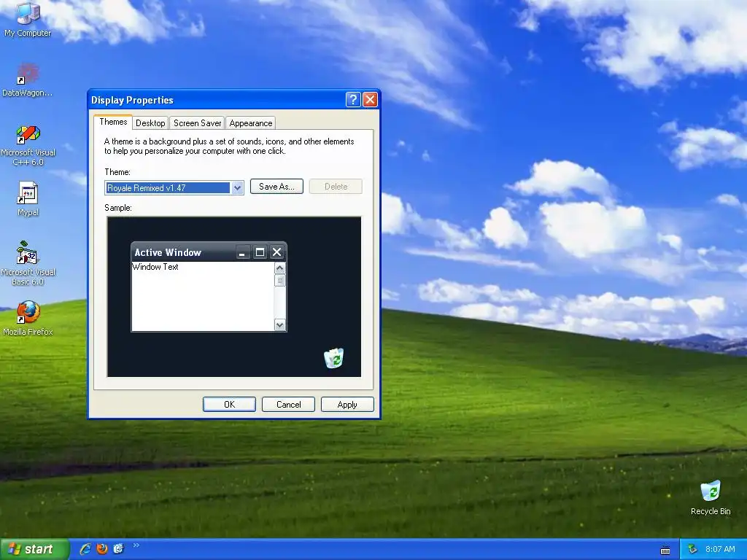Click the 'Window Text' sample text
The image size is (747, 560).
155,267
